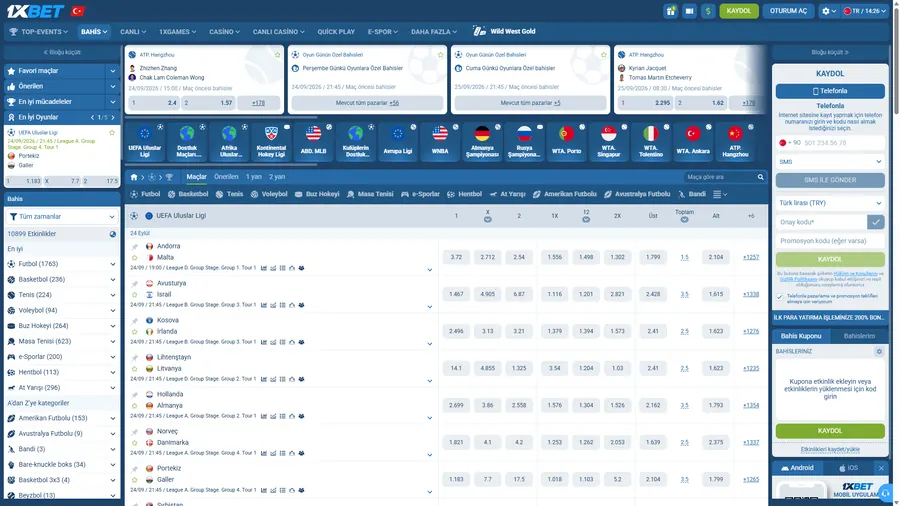
Task: Open bet slip settings gear
Action: point(879,351)
